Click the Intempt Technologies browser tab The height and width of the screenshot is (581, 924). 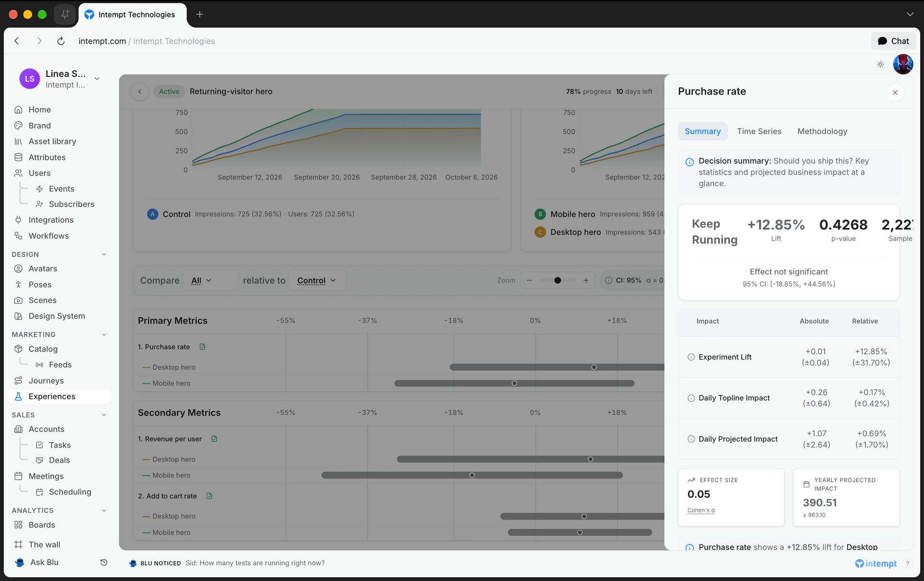click(133, 14)
